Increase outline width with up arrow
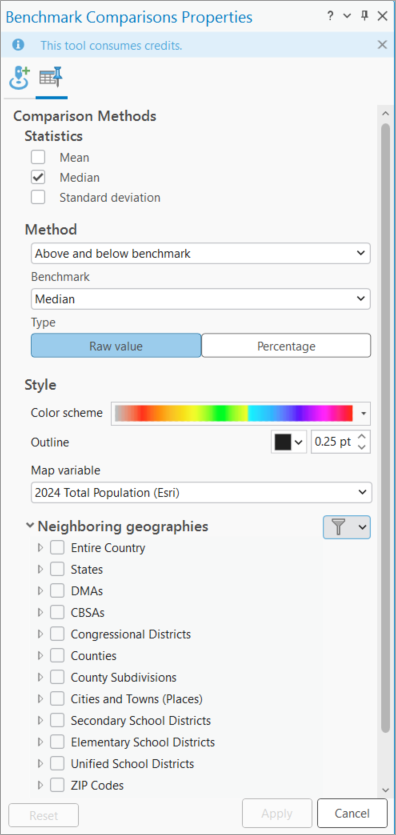Screen dimensions: 396x835 pos(362,437)
